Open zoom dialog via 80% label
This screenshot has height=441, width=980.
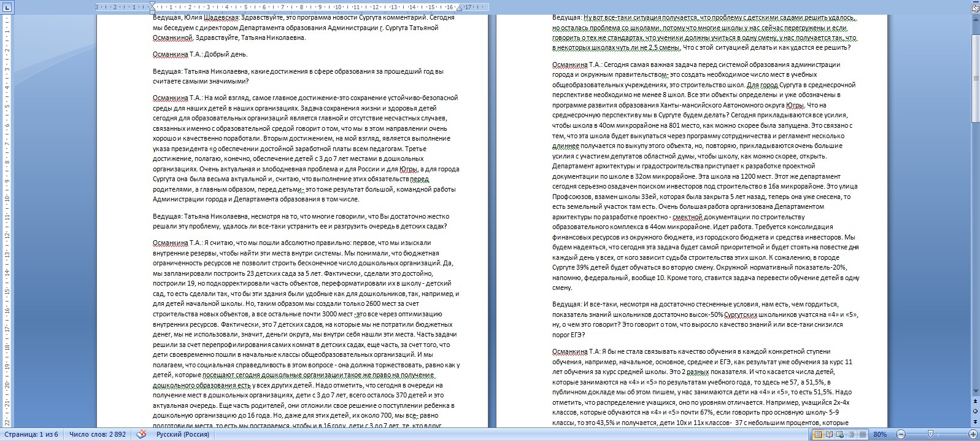[x=880, y=434]
